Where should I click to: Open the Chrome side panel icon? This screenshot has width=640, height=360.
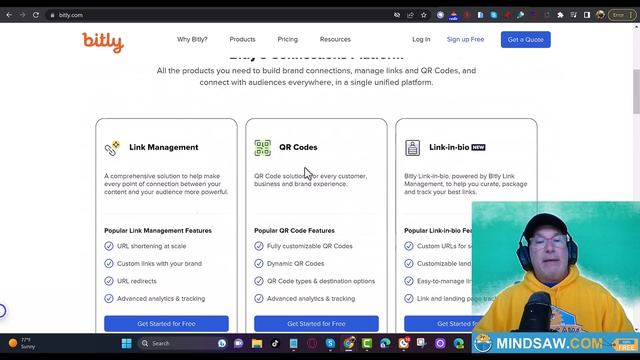tap(587, 15)
